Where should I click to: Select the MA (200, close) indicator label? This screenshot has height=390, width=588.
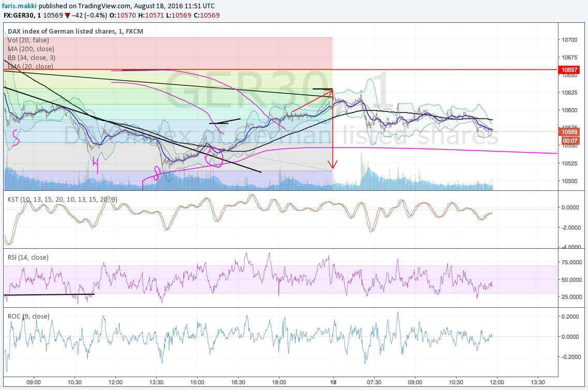pyautogui.click(x=31, y=49)
